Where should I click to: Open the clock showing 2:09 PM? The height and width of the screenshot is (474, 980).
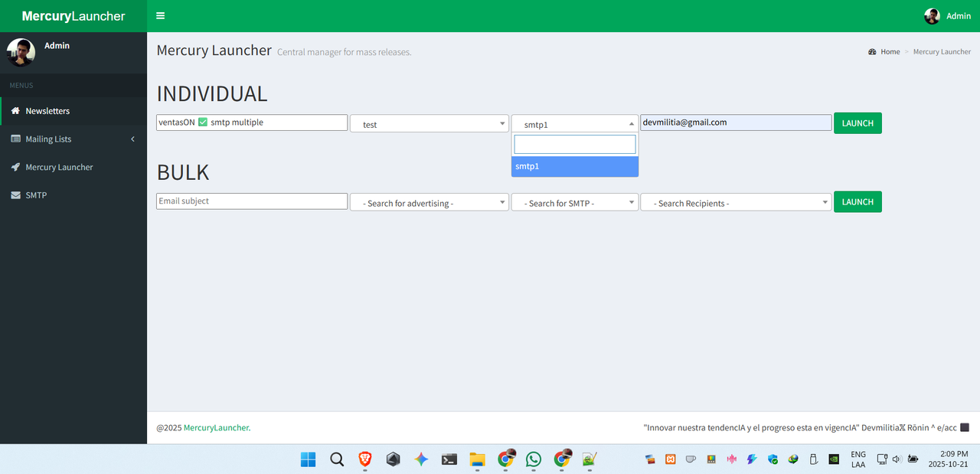(x=949, y=459)
